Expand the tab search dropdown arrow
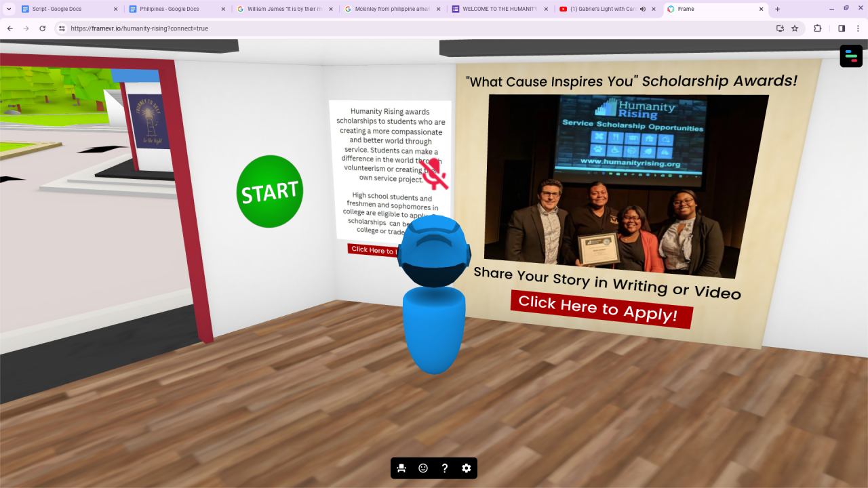 click(x=9, y=9)
